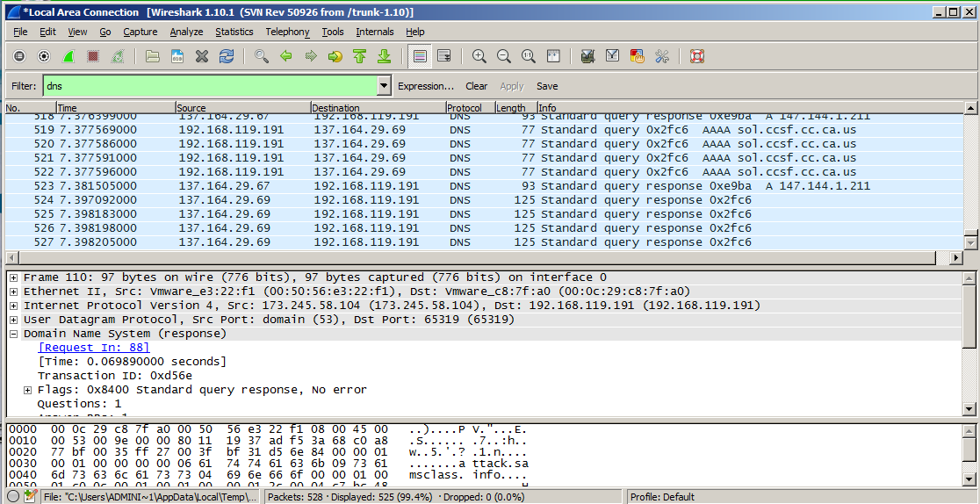Reload the current capture file
This screenshot has width=980, height=504.
(227, 57)
